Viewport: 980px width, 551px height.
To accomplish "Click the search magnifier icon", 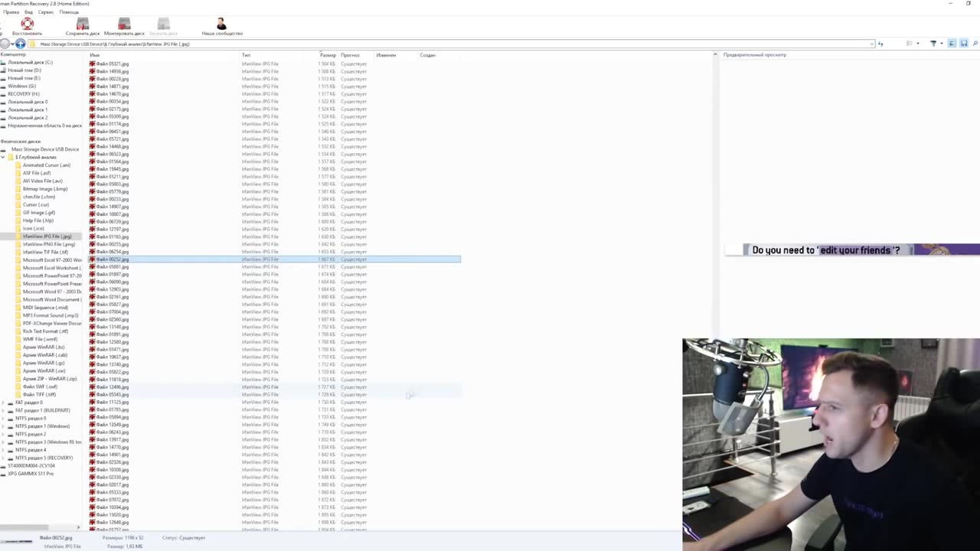I will coord(975,44).
